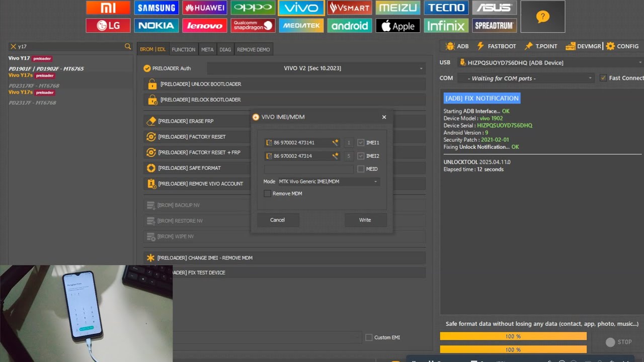This screenshot has height=362, width=644.
Task: Choose the MediaTek platform logo
Action: [301, 26]
